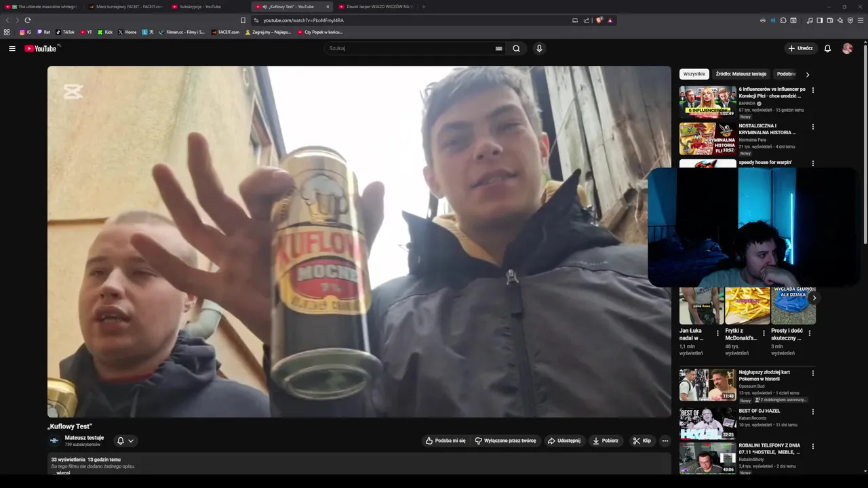This screenshot has width=868, height=488.
Task: Start voice search with the microphone
Action: [539, 48]
